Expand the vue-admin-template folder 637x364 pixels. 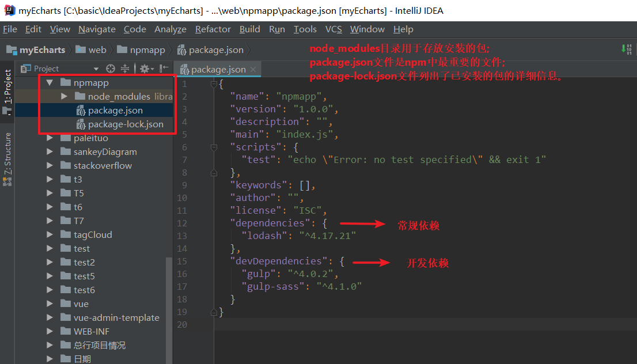pos(50,317)
